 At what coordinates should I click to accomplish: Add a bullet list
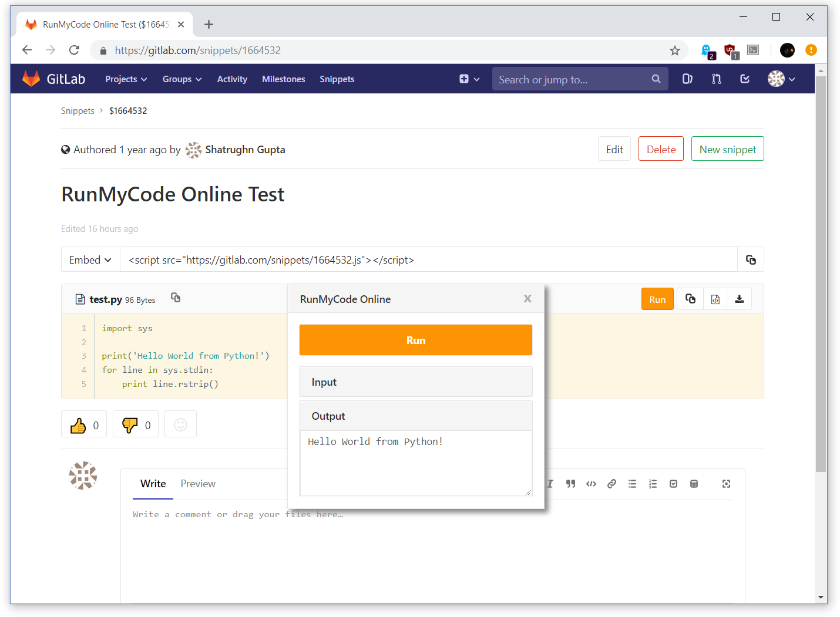(632, 484)
